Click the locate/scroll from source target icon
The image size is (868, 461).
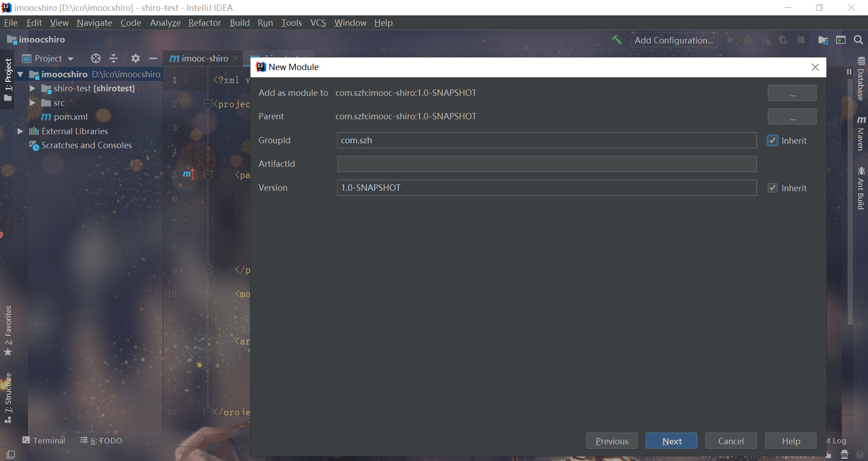point(95,58)
